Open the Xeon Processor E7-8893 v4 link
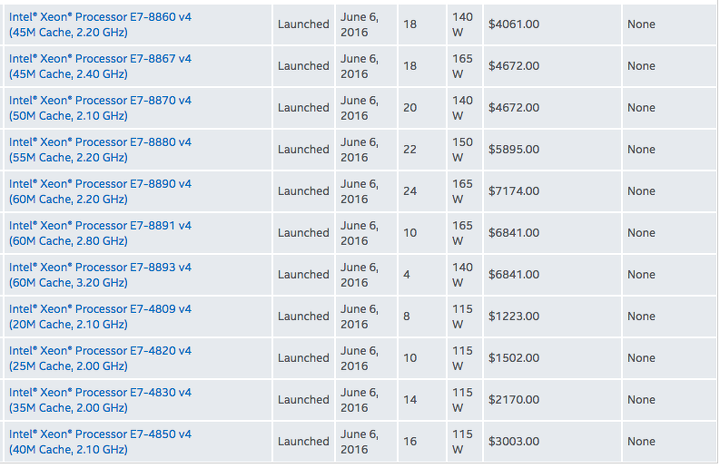The width and height of the screenshot is (720, 468). pyautogui.click(x=100, y=275)
